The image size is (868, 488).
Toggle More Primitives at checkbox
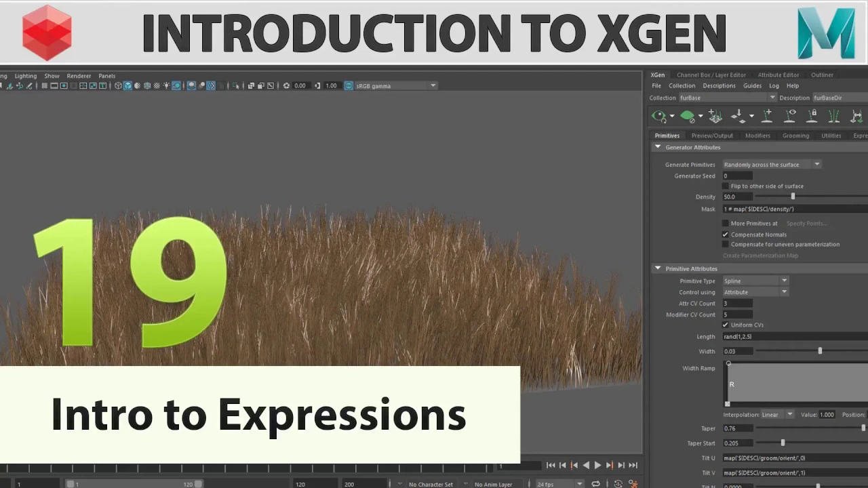coord(726,223)
